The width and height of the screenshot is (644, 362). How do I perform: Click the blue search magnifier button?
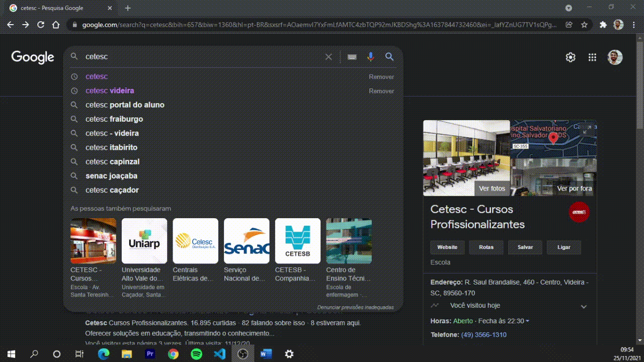pos(389,57)
